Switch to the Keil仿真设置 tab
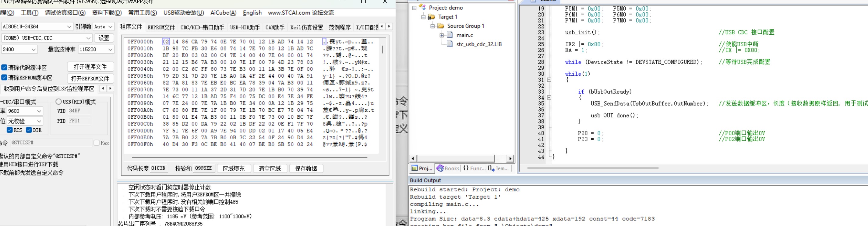The width and height of the screenshot is (868, 226). click(307, 27)
